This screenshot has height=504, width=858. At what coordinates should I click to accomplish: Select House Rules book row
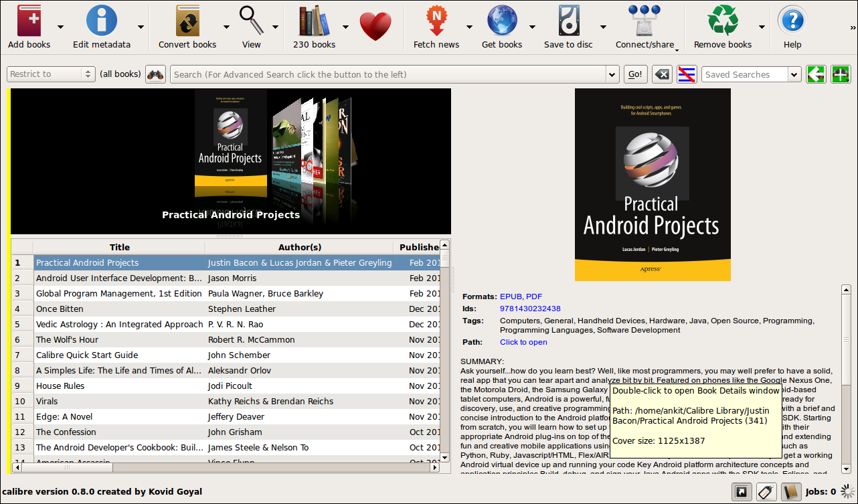226,386
